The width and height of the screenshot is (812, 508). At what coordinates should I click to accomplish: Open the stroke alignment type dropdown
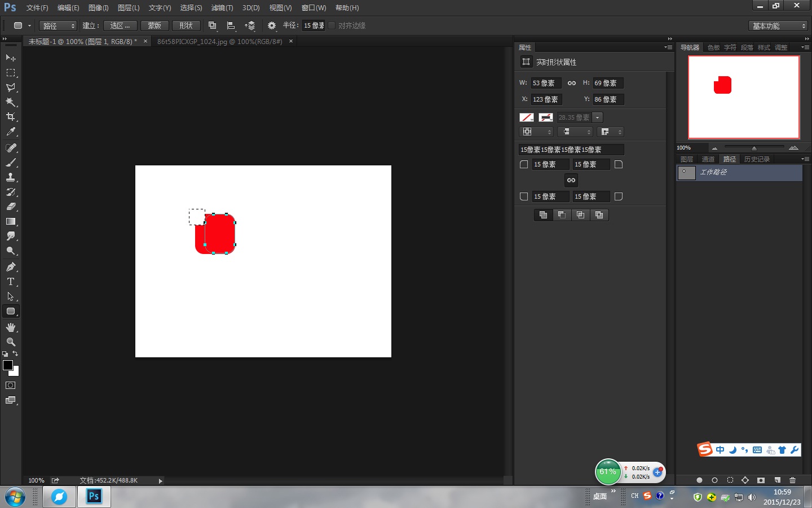coord(536,132)
